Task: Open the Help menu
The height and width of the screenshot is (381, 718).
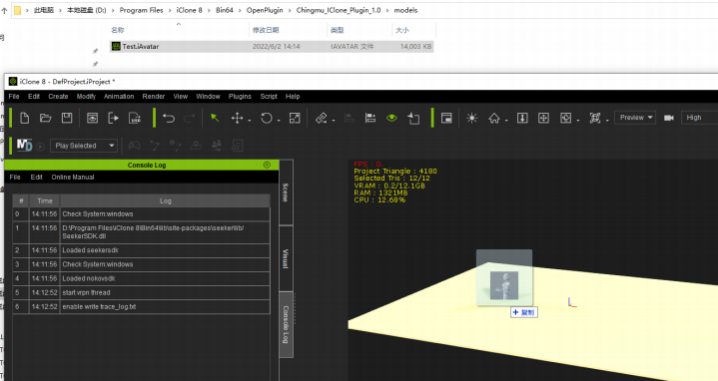Action: point(293,97)
